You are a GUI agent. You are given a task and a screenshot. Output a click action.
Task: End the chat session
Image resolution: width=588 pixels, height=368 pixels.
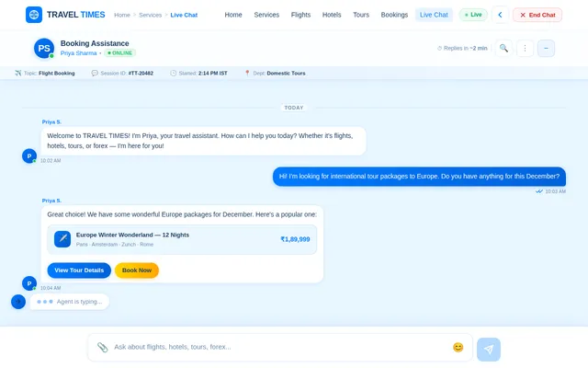[537, 15]
